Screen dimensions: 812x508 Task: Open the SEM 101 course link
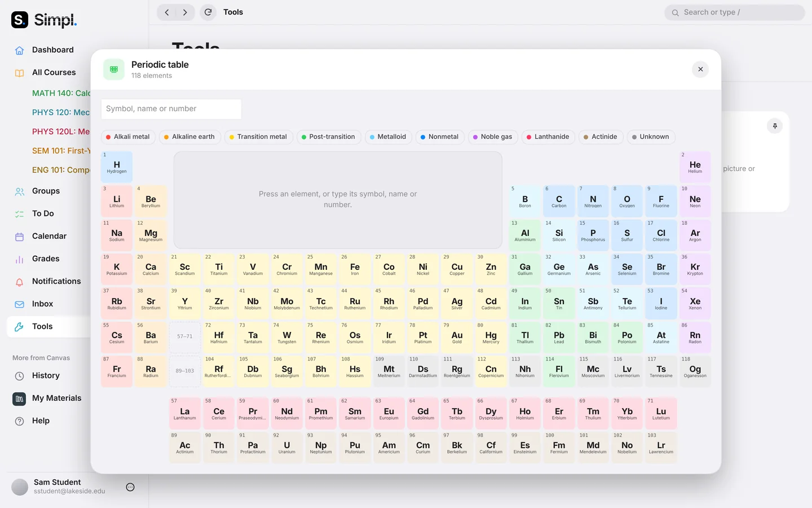[61, 151]
